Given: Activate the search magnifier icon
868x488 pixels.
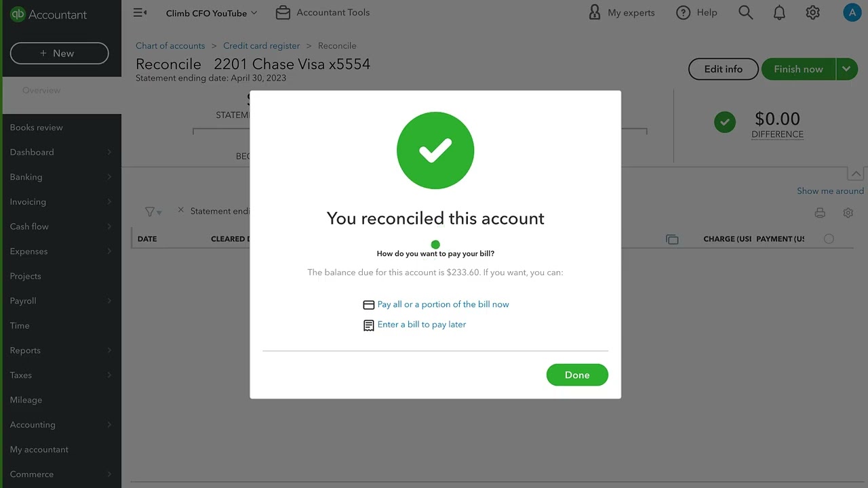Looking at the screenshot, I should pyautogui.click(x=745, y=12).
